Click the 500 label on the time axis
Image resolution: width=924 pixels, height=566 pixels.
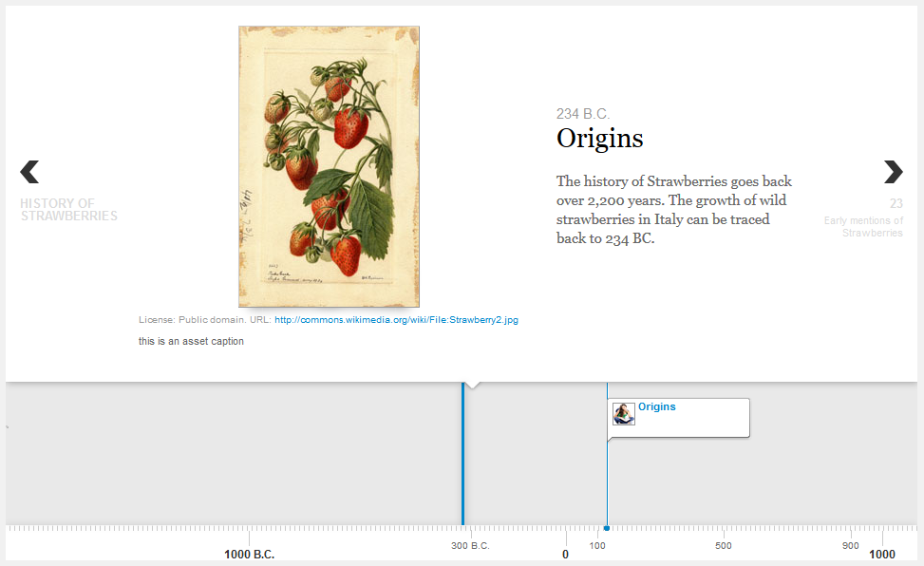click(x=724, y=545)
